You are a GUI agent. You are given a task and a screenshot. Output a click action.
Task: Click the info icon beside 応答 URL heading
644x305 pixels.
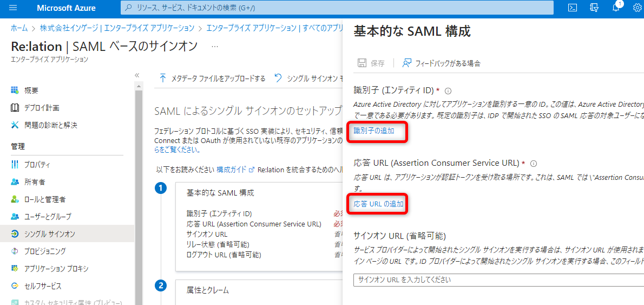[x=534, y=163]
